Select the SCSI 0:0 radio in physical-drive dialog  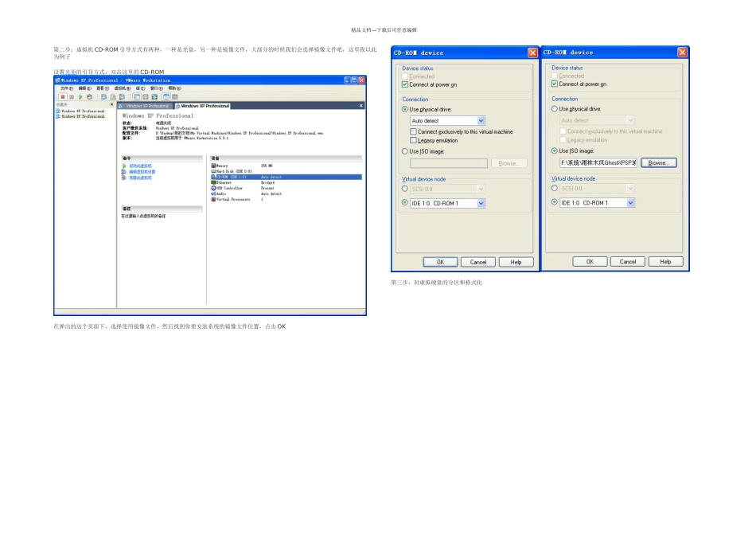tap(405, 189)
